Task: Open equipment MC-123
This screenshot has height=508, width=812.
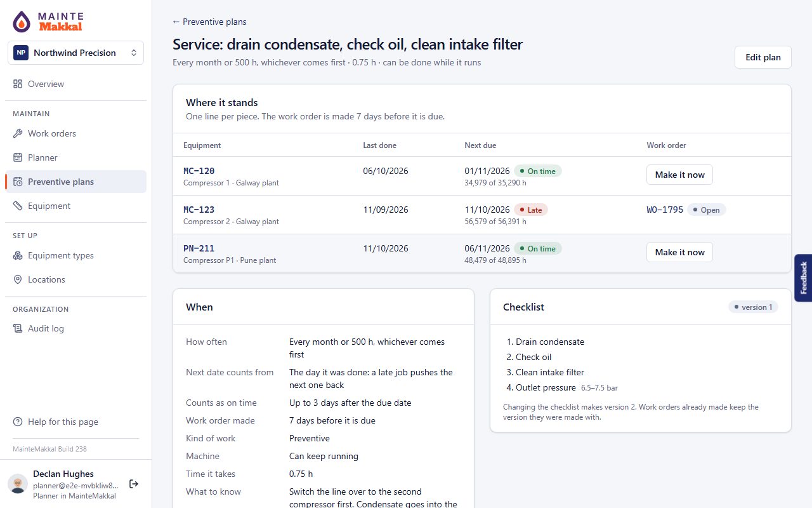Action: [x=199, y=210]
